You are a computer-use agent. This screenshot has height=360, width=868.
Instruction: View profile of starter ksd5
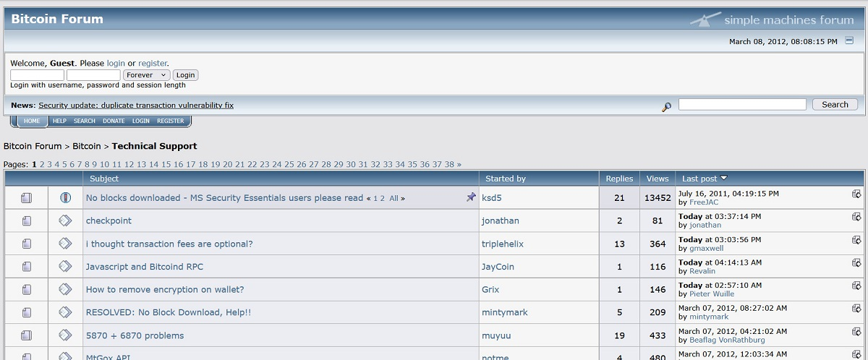coord(492,197)
